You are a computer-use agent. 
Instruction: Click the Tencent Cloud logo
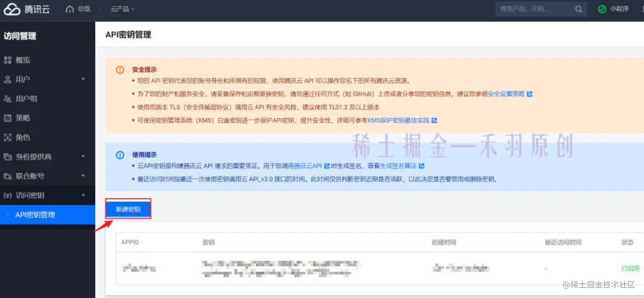(x=27, y=10)
